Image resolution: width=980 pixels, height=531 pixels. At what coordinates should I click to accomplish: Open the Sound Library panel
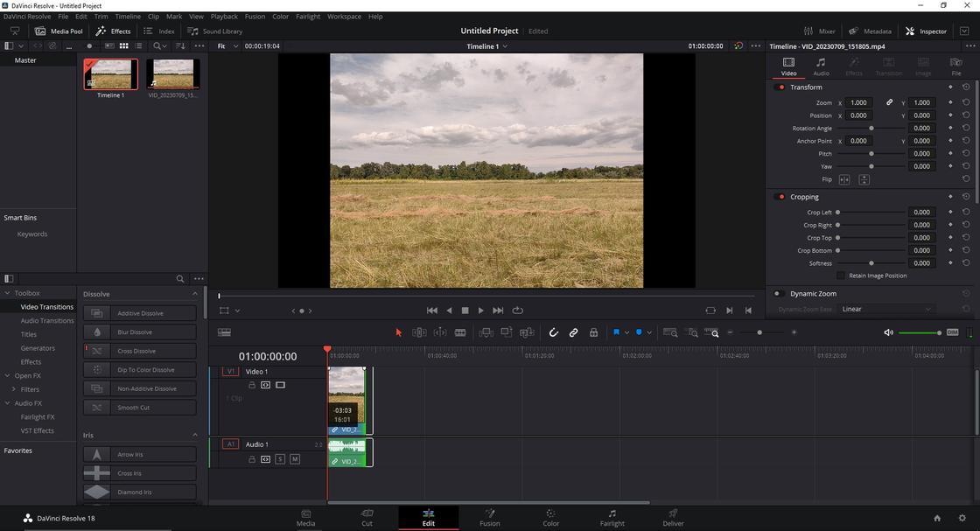(215, 31)
